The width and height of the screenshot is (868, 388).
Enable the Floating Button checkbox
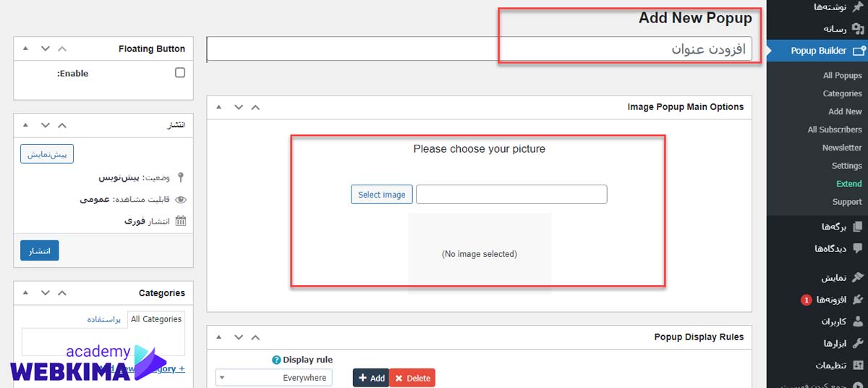[x=180, y=73]
